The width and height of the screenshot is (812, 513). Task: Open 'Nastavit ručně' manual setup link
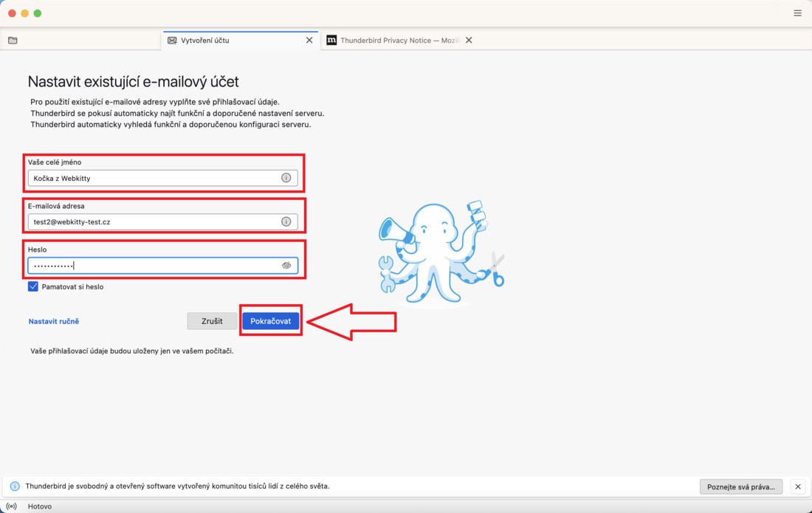coord(54,322)
